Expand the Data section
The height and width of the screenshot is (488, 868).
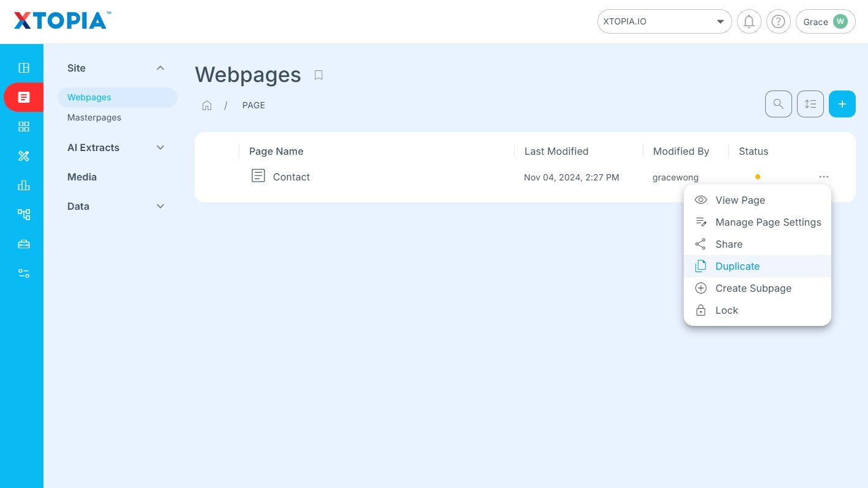(x=160, y=206)
